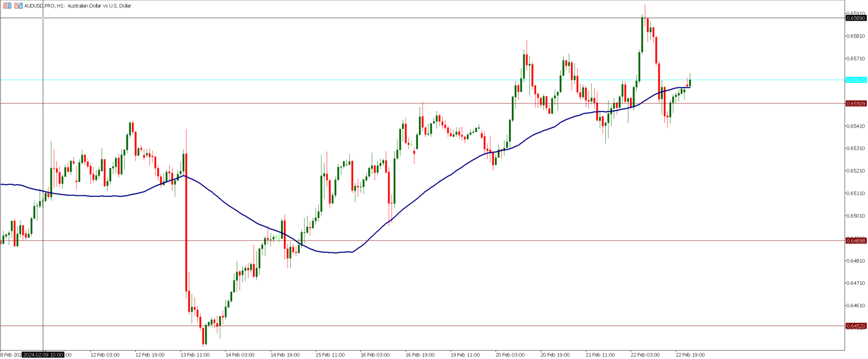Click the 22 Feb 19:00 time axis label

click(x=690, y=355)
